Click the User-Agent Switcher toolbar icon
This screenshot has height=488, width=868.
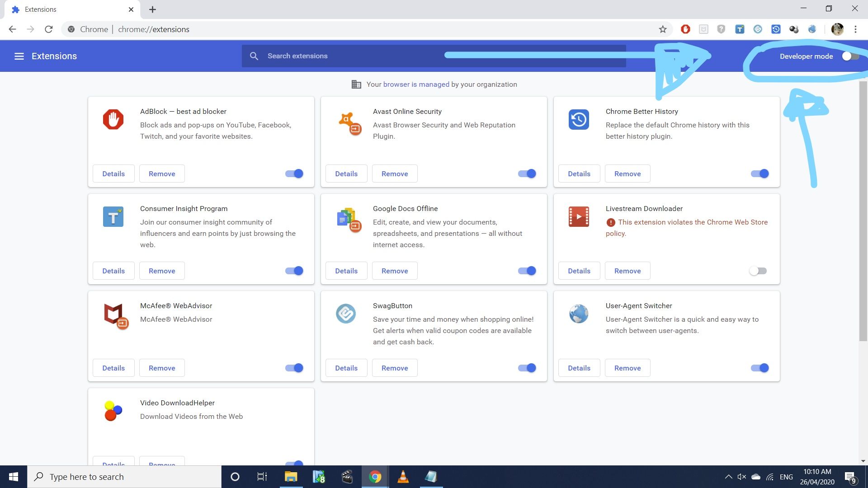(812, 29)
